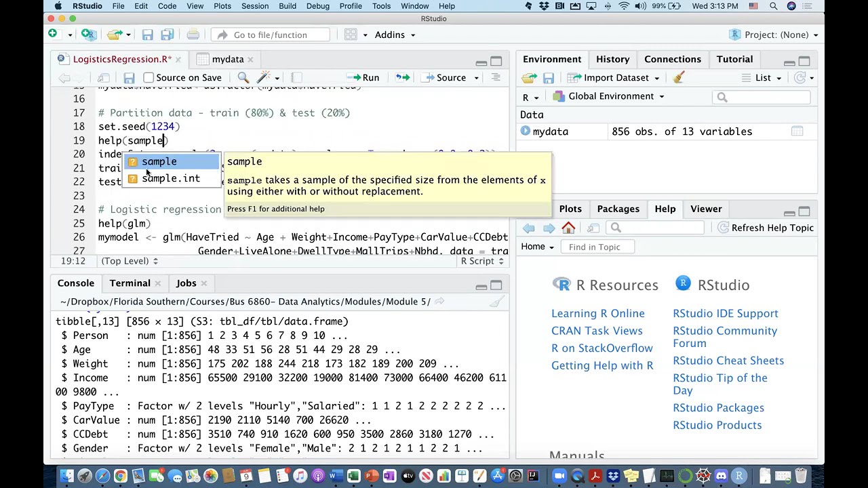Open the Source button dropdown arrow
Screen dimensions: 868x488
coord(476,78)
